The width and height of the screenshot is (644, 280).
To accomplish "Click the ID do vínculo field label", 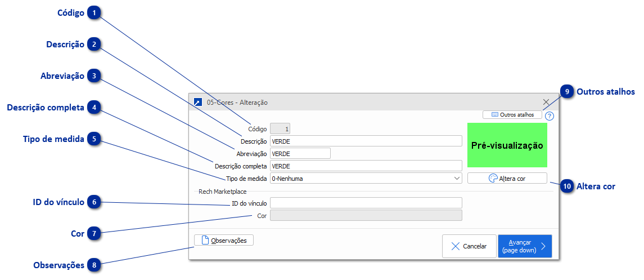I will click(x=249, y=203).
